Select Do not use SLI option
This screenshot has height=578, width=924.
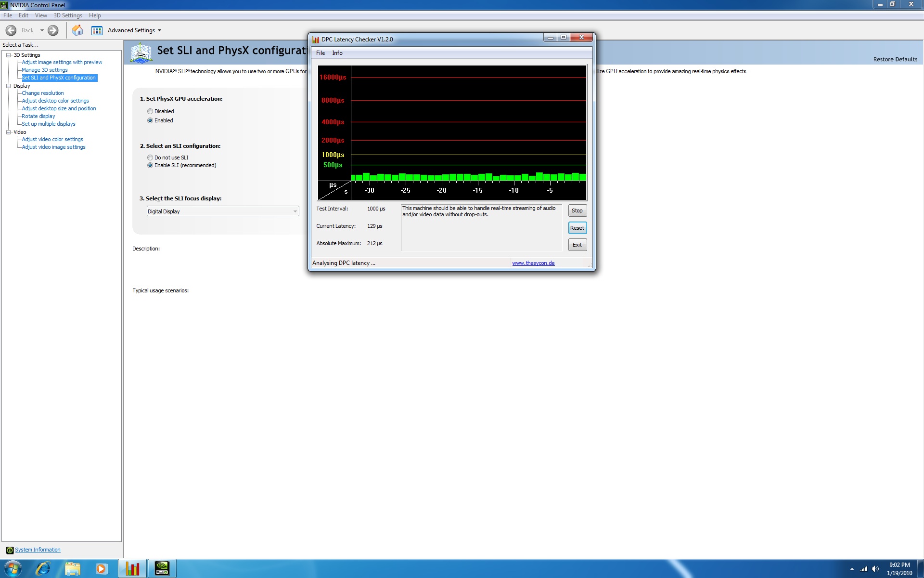point(150,158)
